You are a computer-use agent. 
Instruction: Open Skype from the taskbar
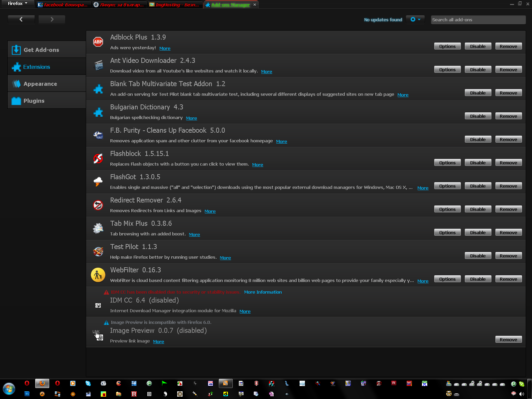(88, 383)
